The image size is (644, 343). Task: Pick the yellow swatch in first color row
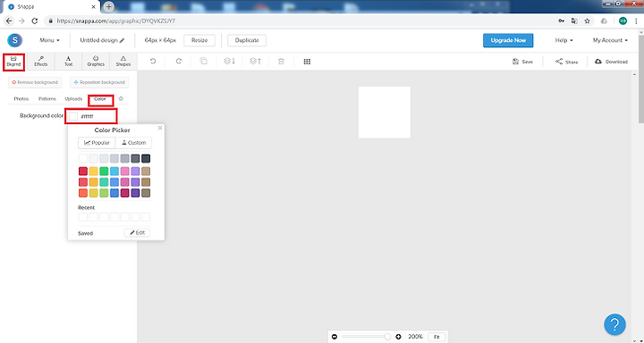(94, 171)
